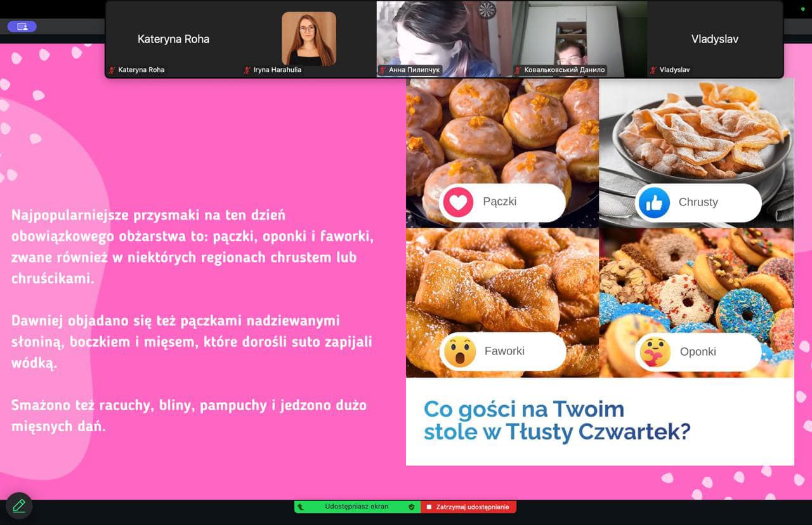Click the purple screen share indicator icon
The image size is (812, 525).
[x=22, y=27]
